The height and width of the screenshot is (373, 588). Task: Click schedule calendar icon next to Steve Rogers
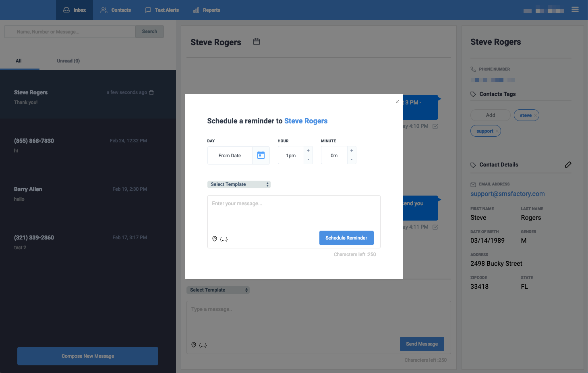(x=257, y=42)
